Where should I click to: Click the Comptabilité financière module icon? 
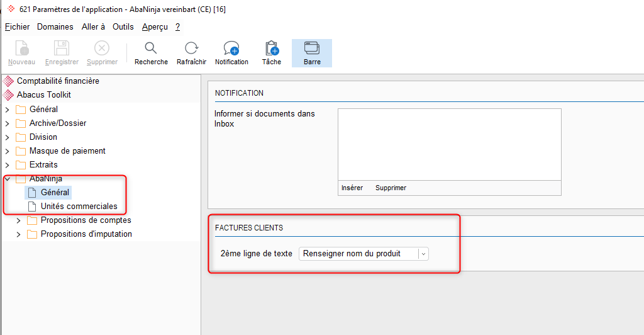[8, 81]
